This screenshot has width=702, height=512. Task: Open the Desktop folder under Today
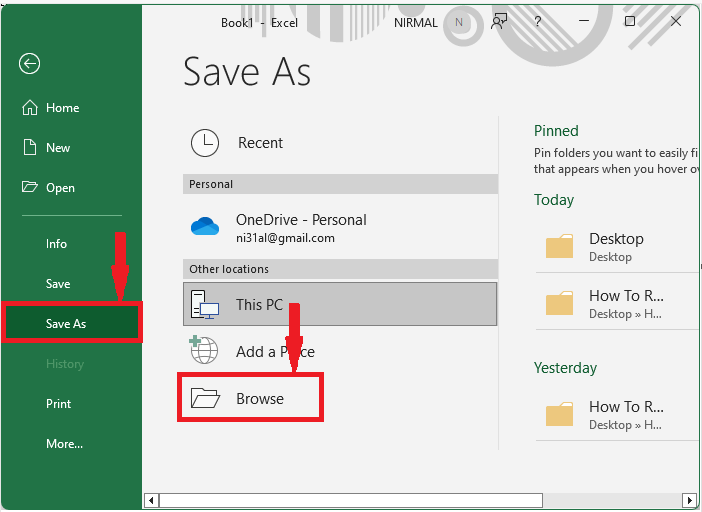(x=618, y=247)
